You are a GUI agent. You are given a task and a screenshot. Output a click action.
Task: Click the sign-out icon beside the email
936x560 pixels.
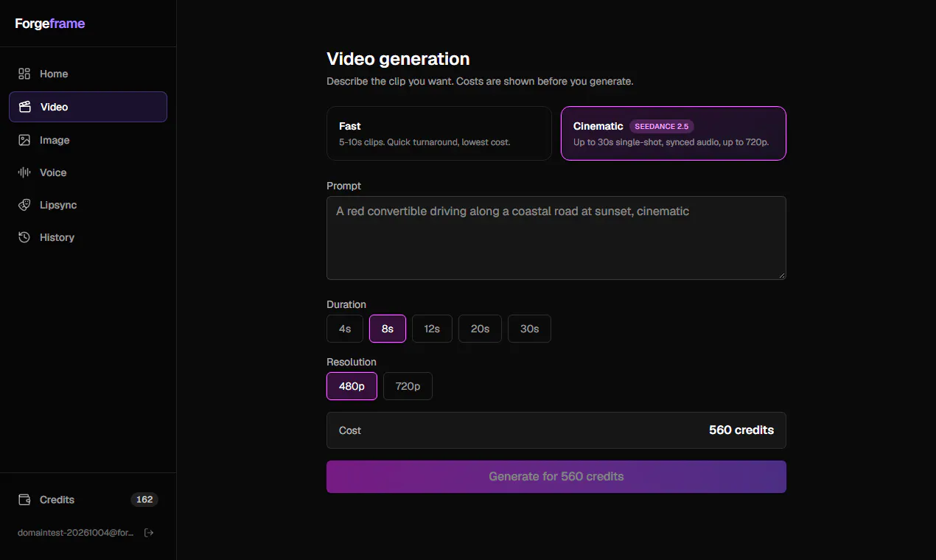tap(149, 533)
